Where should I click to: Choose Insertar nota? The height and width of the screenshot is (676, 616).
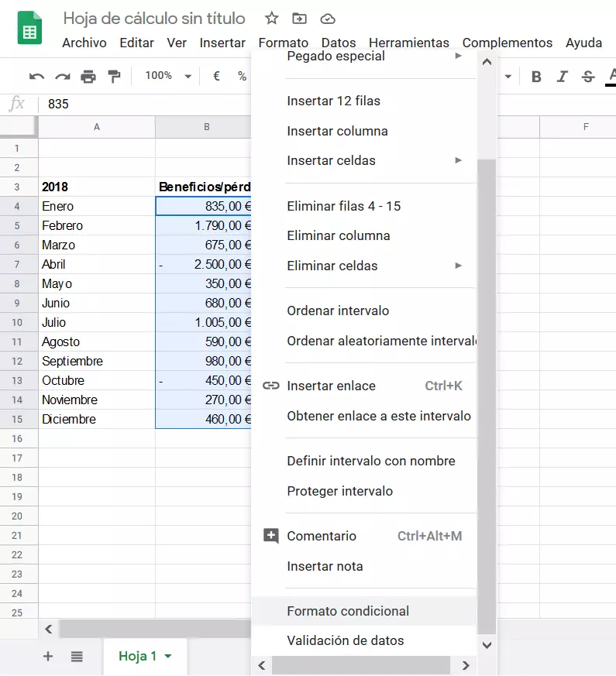364,566
